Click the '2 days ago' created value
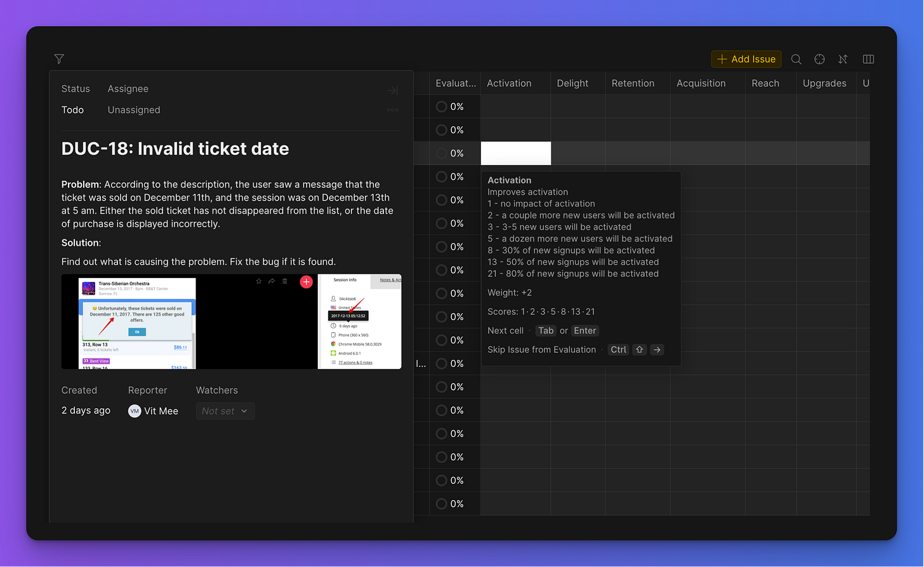The image size is (924, 567). pyautogui.click(x=86, y=411)
